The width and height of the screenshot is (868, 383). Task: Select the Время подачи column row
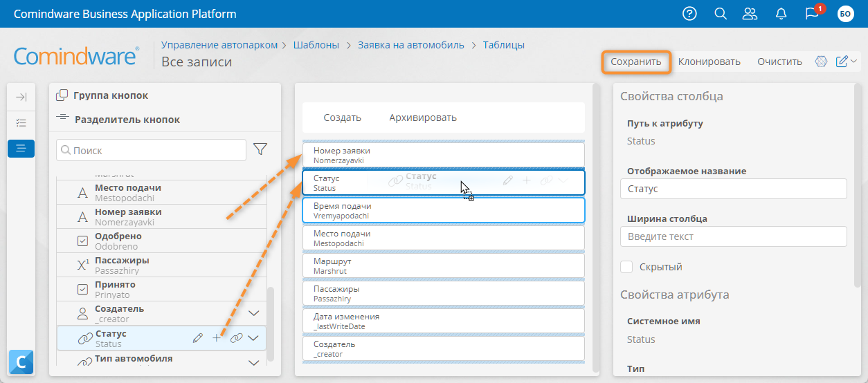[x=444, y=210]
